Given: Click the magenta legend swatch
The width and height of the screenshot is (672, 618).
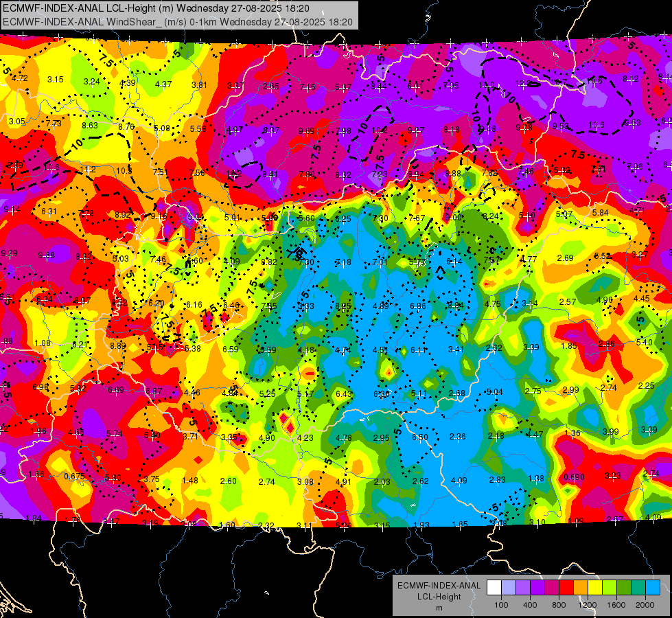Looking at the screenshot, I should [x=552, y=588].
